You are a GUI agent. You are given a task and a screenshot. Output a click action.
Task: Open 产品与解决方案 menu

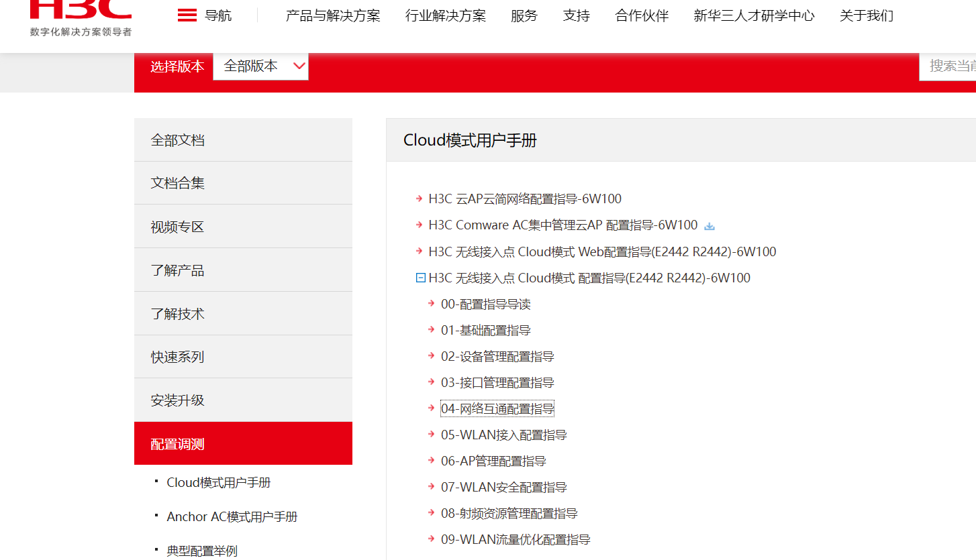pos(333,15)
